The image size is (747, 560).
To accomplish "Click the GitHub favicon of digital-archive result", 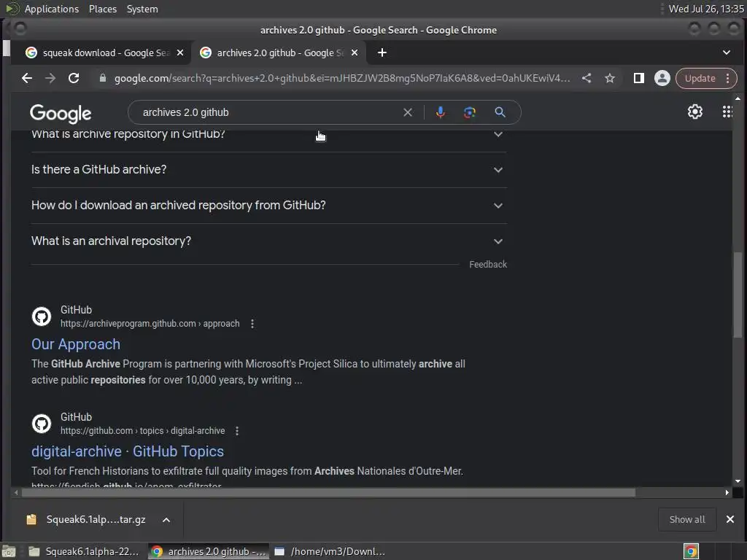I will click(42, 424).
